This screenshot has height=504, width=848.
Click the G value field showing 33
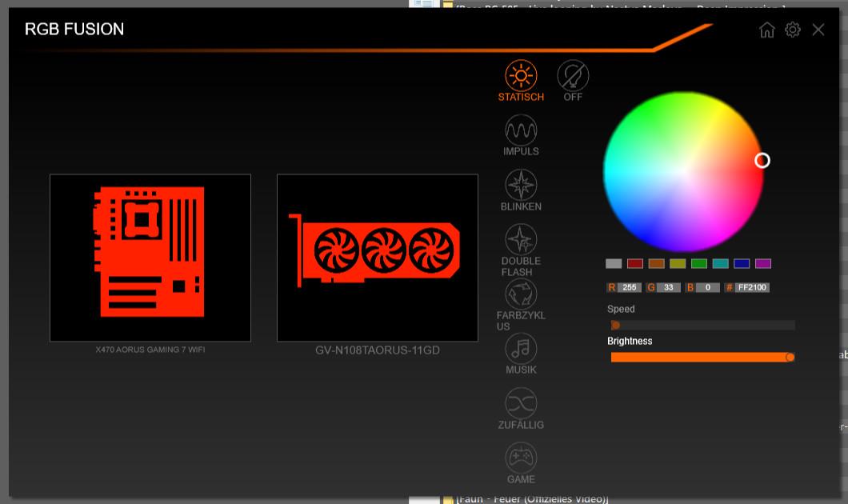coord(669,287)
